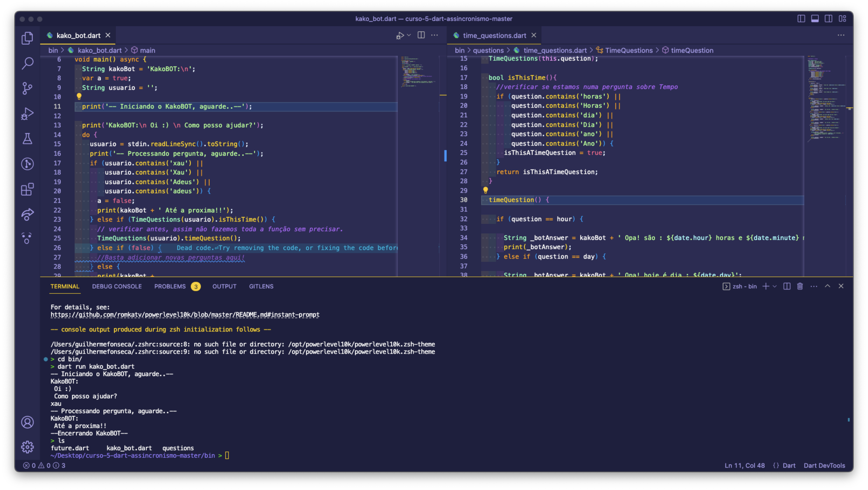The image size is (868, 490).
Task: Open Run and Debug view
Action: pyautogui.click(x=27, y=113)
